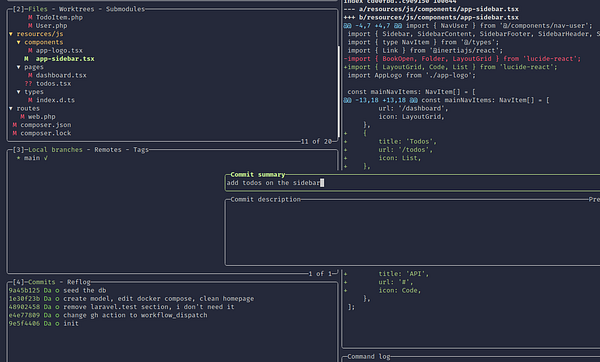The height and width of the screenshot is (362, 600).
Task: Select commit 1e30f23b create model
Action: coord(131,298)
